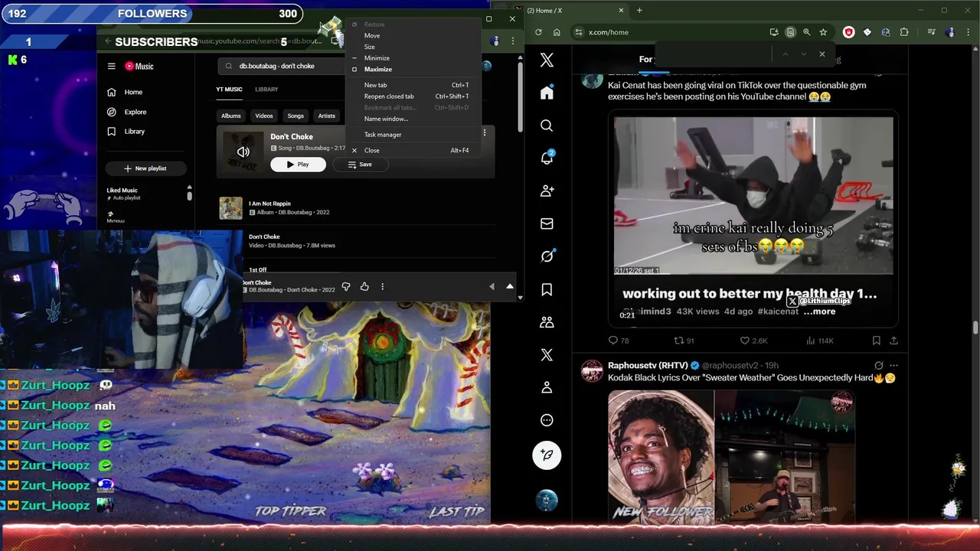Image resolution: width=980 pixels, height=551 pixels.
Task: Filter results by Videos chip
Action: click(264, 116)
